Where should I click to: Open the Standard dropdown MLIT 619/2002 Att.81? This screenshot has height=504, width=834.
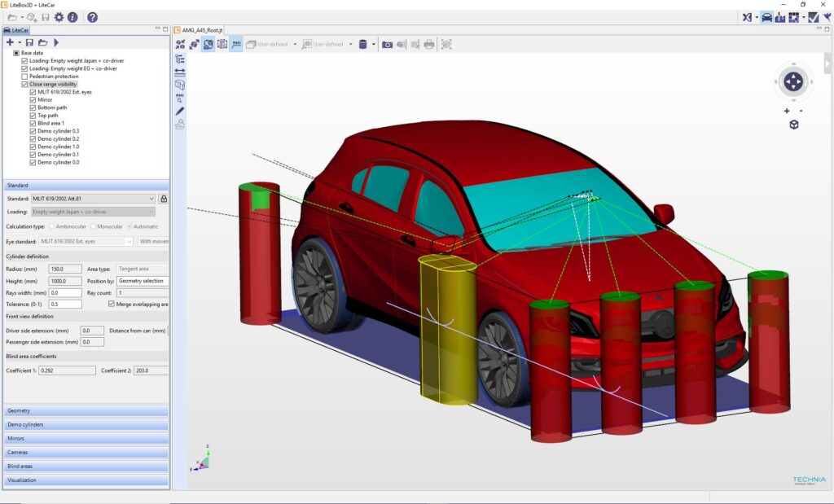point(93,199)
